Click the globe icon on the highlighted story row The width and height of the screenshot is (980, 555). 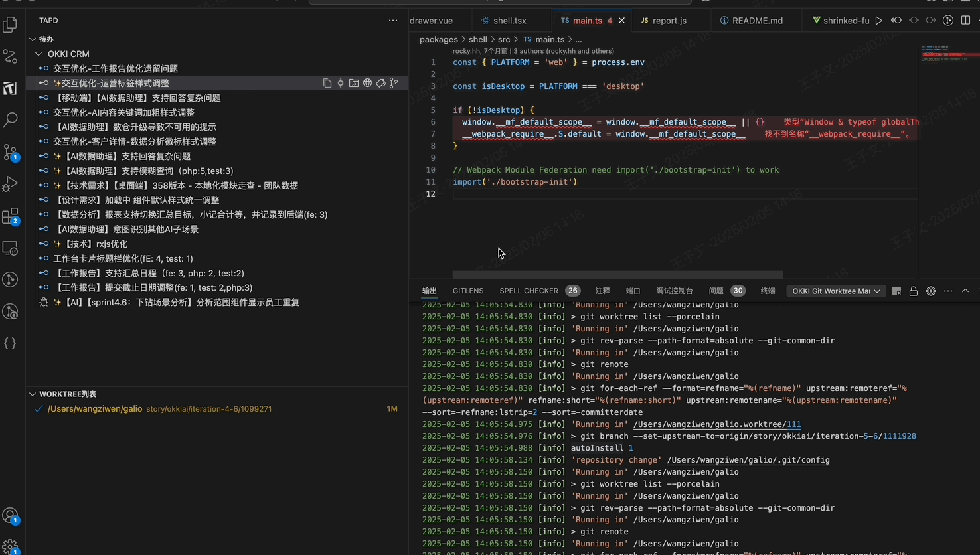click(x=367, y=83)
